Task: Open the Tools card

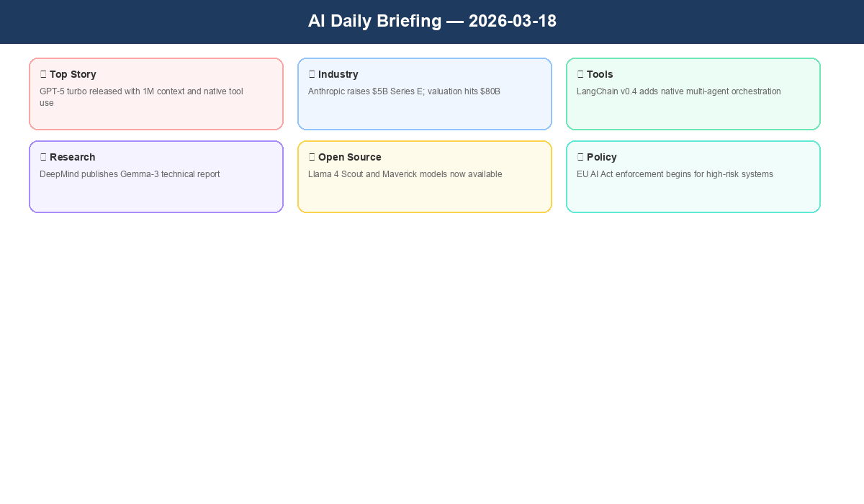Action: (693, 94)
